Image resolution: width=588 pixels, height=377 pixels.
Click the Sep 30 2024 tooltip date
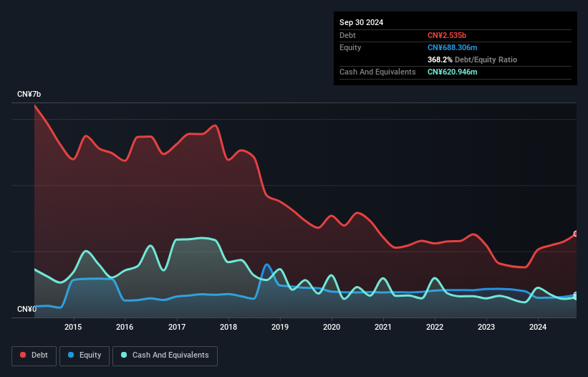pos(361,22)
